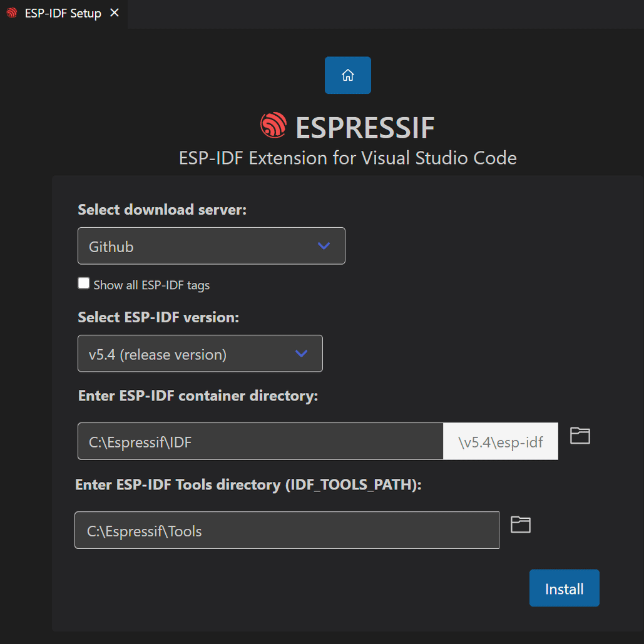Click the Home icon button
Screen dimensions: 644x644
pyautogui.click(x=348, y=76)
